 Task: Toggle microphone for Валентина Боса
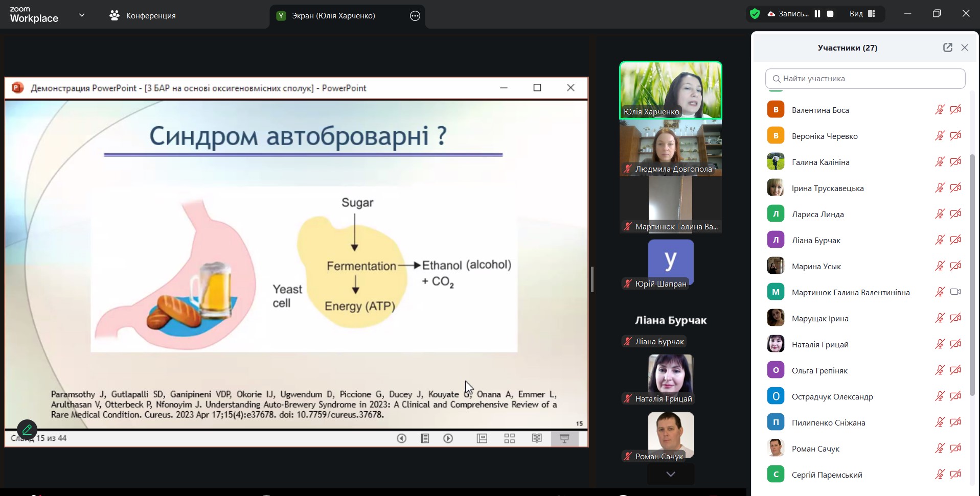pos(940,110)
